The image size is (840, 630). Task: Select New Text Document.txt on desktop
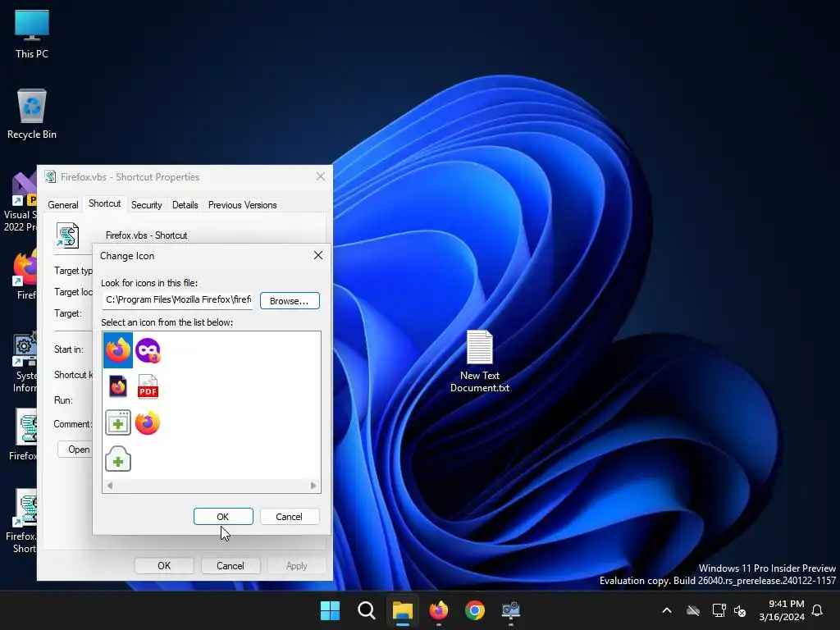click(x=479, y=361)
